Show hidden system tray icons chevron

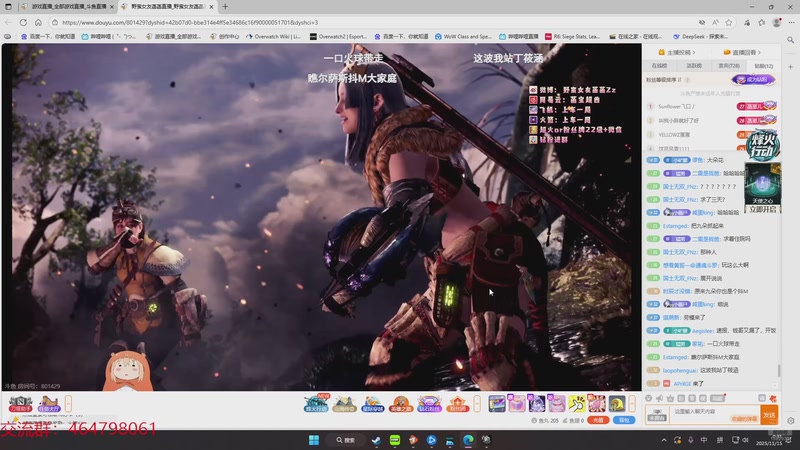[x=664, y=440]
